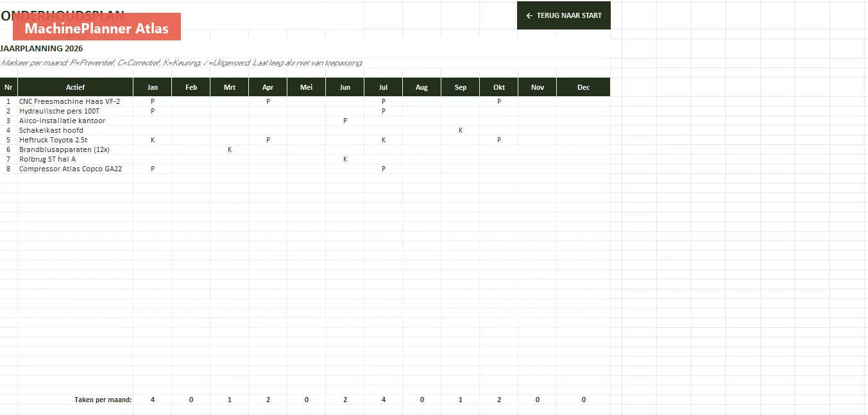
Task: Select the Mei column header
Action: (x=306, y=87)
